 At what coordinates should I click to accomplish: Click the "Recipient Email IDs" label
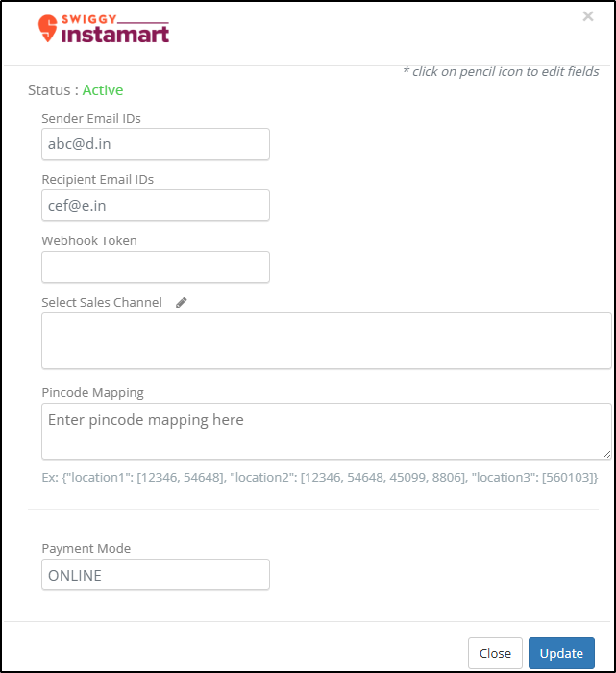(x=97, y=180)
